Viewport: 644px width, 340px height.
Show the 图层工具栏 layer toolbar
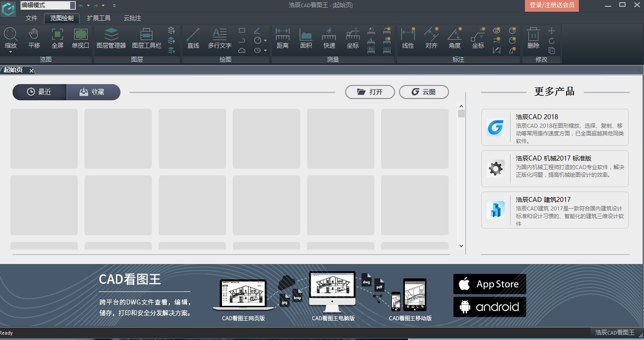pos(147,38)
